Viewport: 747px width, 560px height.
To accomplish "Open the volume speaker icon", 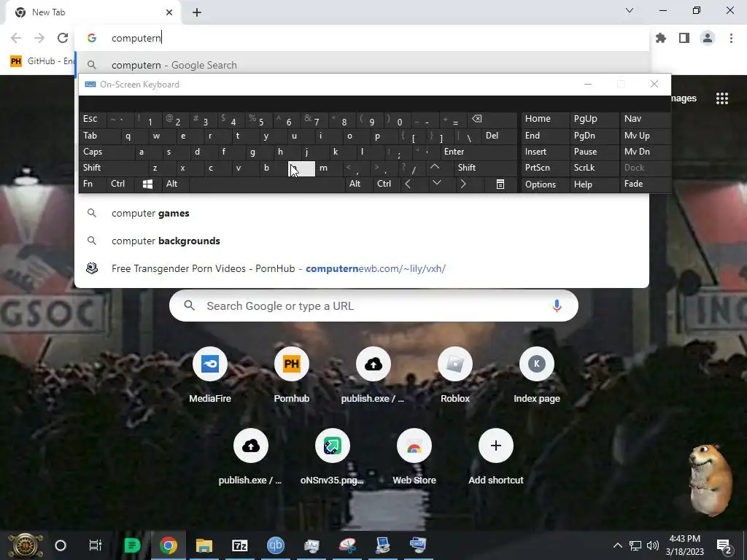I will [653, 545].
